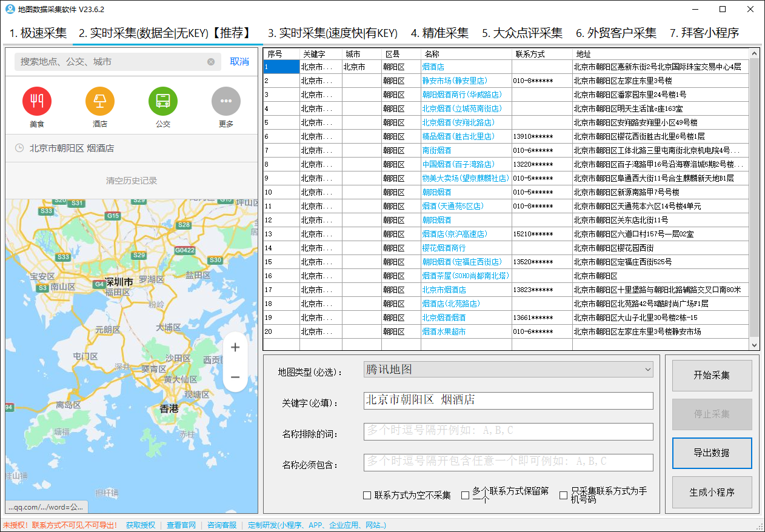Viewport: 765px width, 532px height.
Task: Open the 5.大众点评采集 tab
Action: [x=522, y=34]
